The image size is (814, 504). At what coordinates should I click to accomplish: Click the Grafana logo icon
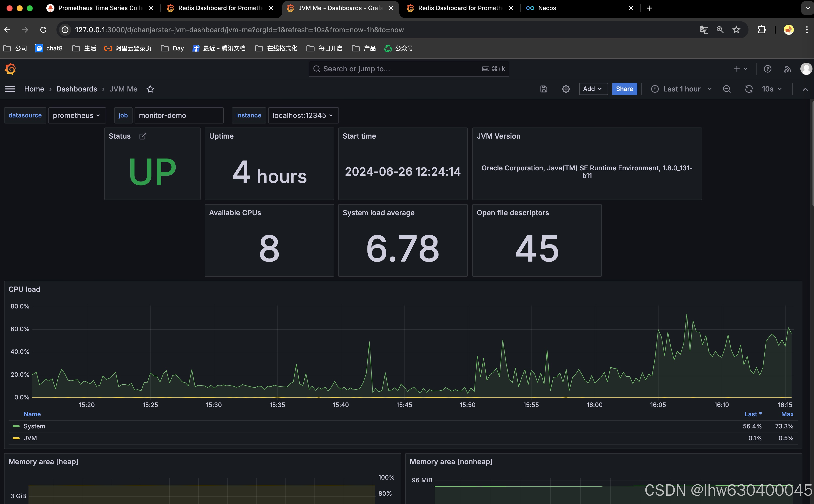click(x=10, y=69)
